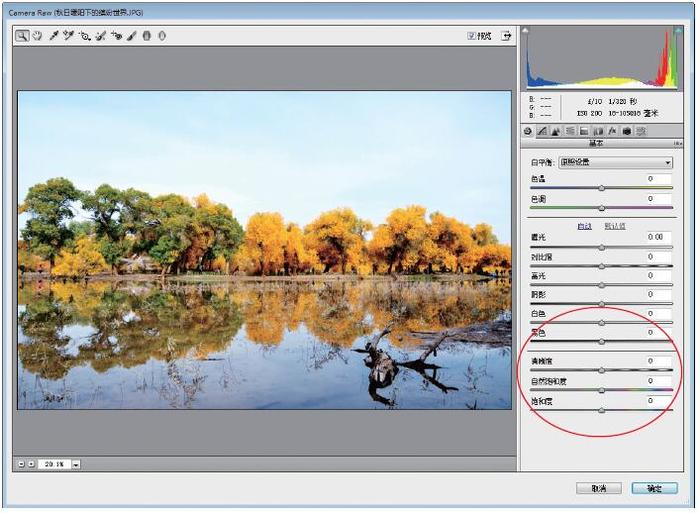This screenshot has height=513, width=700.
Task: Select the Hand tool
Action: pos(38,36)
